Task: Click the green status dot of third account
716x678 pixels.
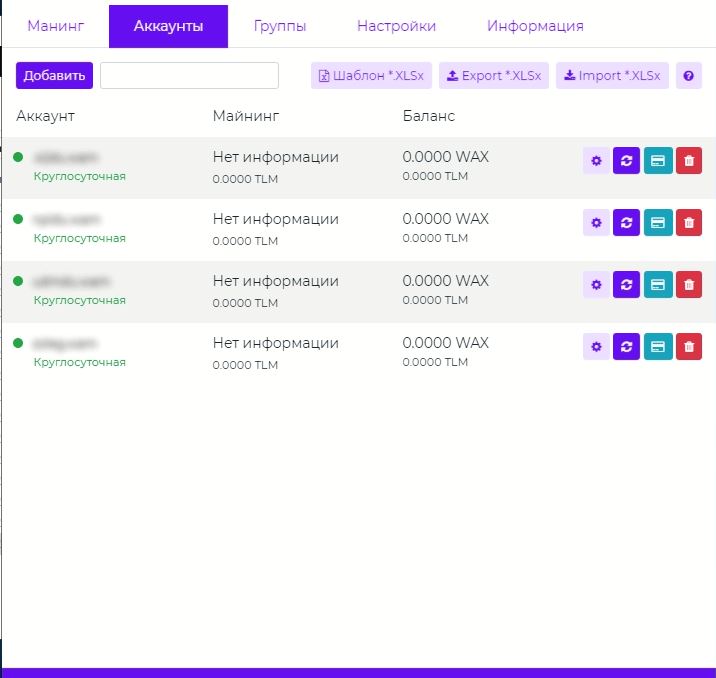Action: pos(18,281)
